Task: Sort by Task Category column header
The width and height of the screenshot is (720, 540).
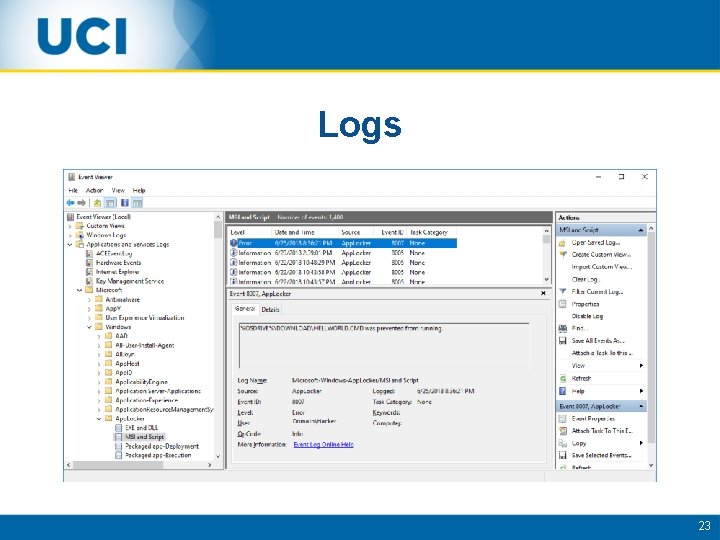Action: point(429,232)
